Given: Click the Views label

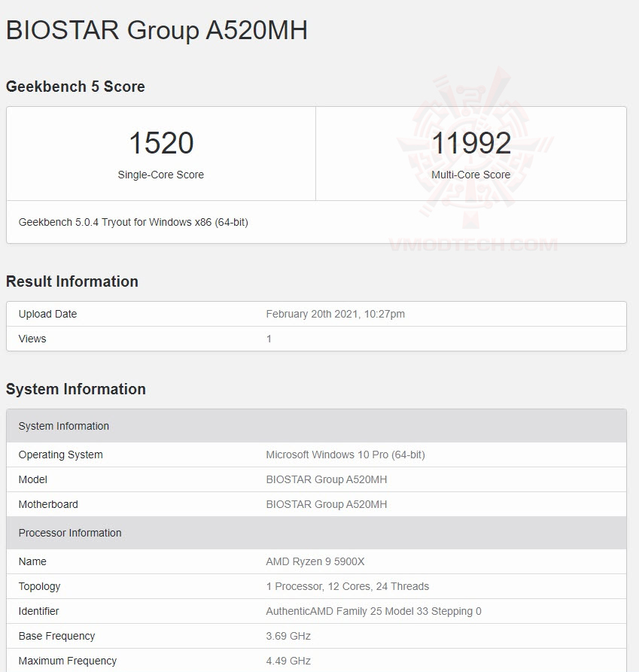Looking at the screenshot, I should click(x=32, y=339).
